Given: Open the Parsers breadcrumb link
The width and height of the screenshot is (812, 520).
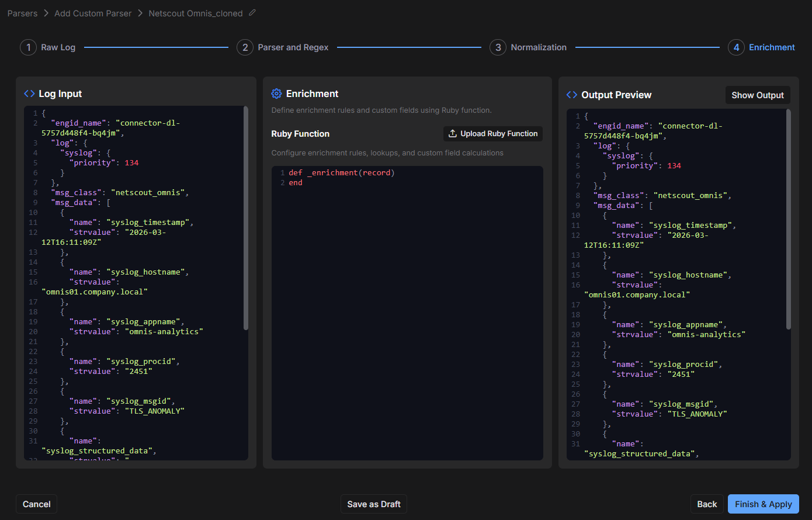Looking at the screenshot, I should tap(22, 13).
